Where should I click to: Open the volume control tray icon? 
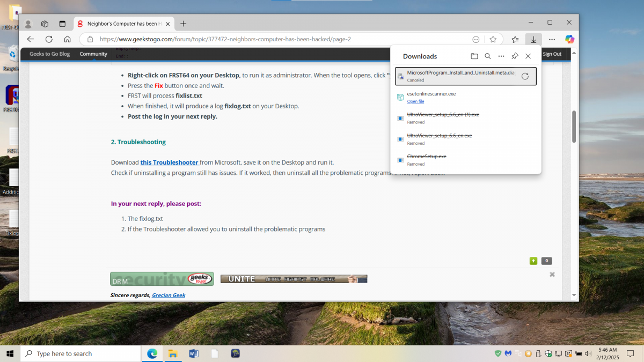click(588, 353)
